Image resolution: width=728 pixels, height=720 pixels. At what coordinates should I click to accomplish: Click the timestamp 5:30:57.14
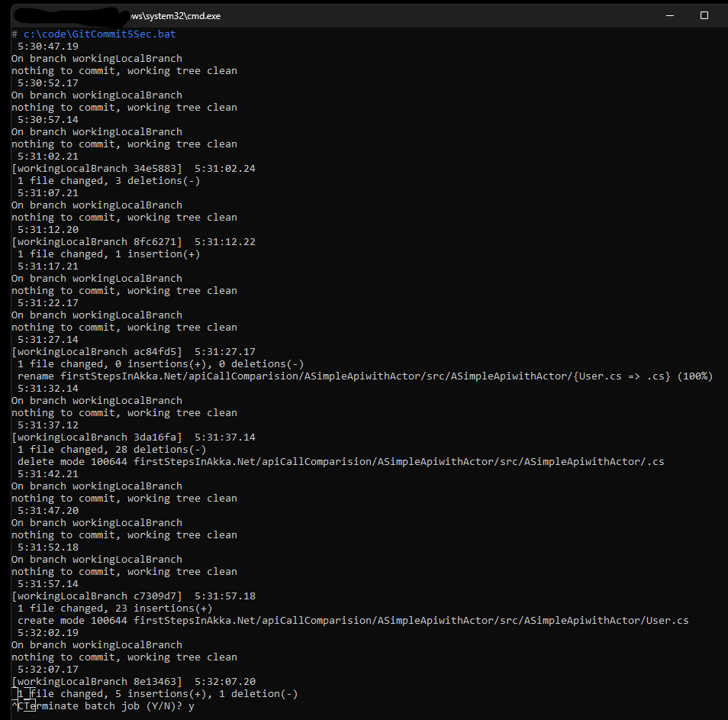pos(48,120)
